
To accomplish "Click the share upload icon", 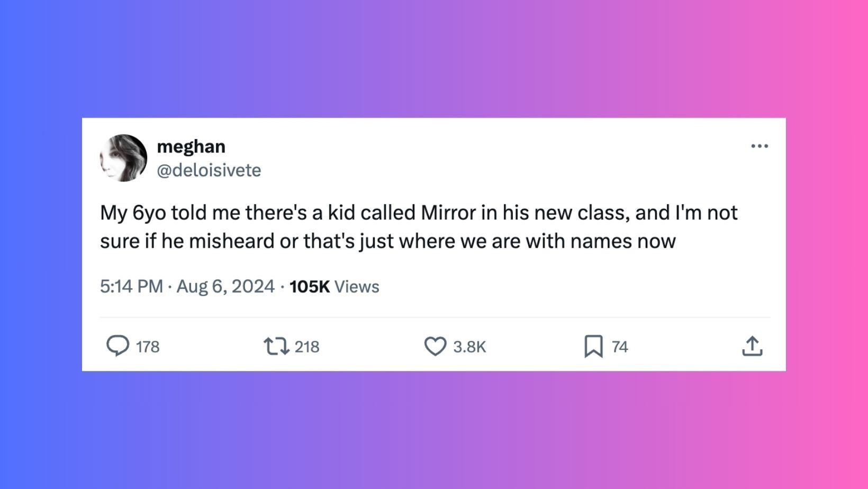I will tap(752, 346).
